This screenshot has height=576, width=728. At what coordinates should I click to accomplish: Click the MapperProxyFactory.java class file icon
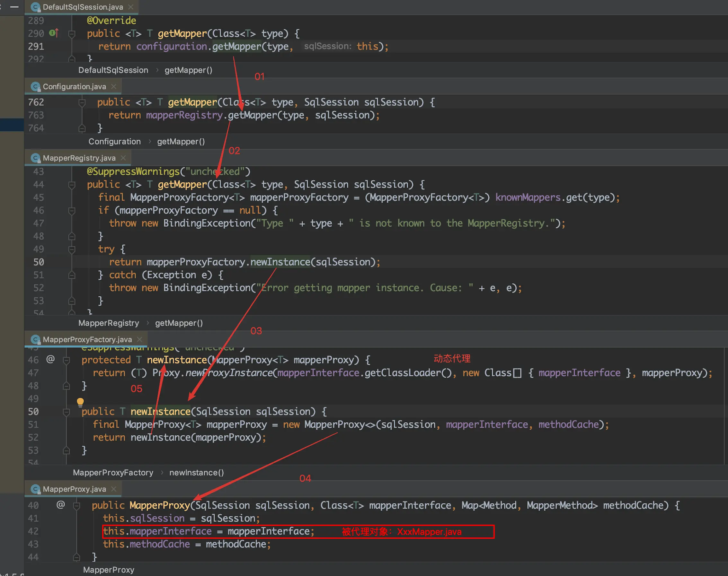[35, 340]
